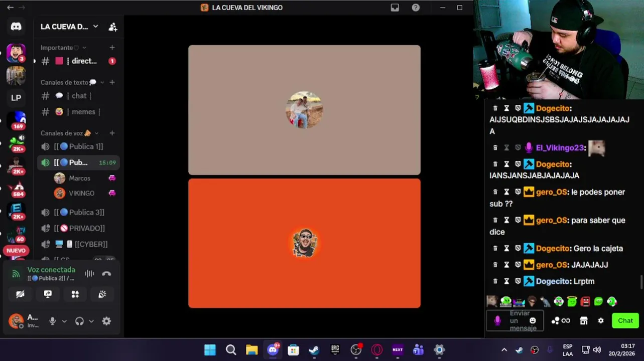Open emoji picker in chat input
This screenshot has width=644, height=361.
533,320
